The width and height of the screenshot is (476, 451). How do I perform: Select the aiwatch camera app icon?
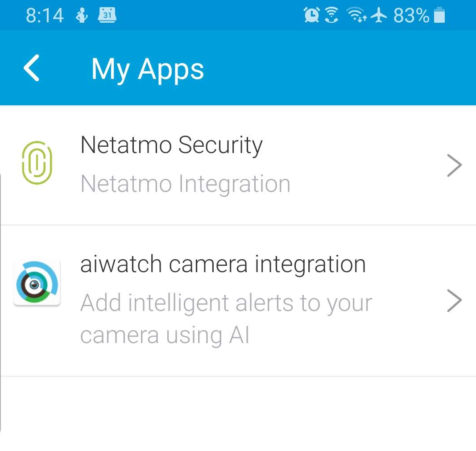(x=37, y=282)
